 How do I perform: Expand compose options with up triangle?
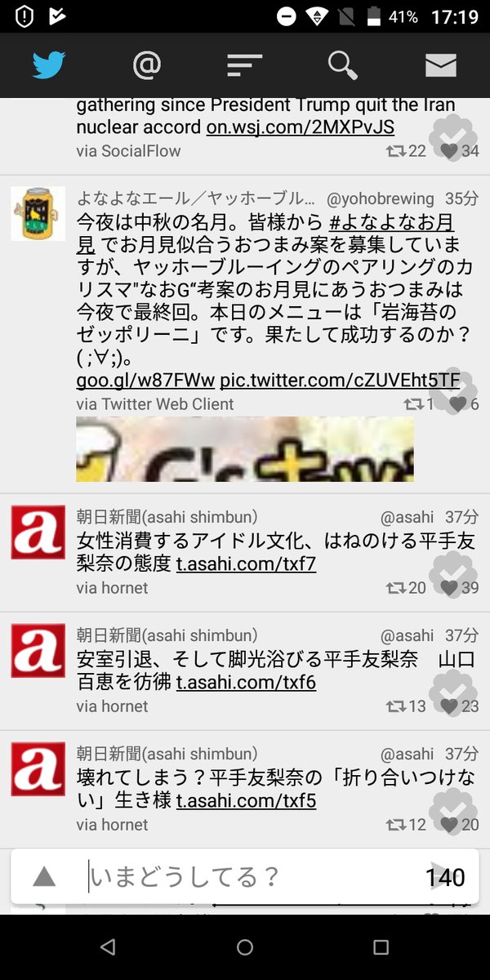pyautogui.click(x=44, y=877)
